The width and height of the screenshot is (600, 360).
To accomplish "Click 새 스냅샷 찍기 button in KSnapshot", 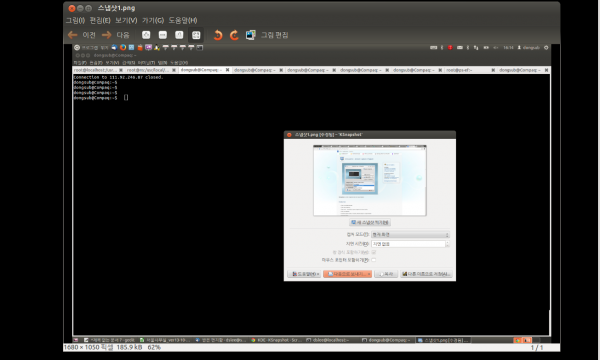I will 370,222.
